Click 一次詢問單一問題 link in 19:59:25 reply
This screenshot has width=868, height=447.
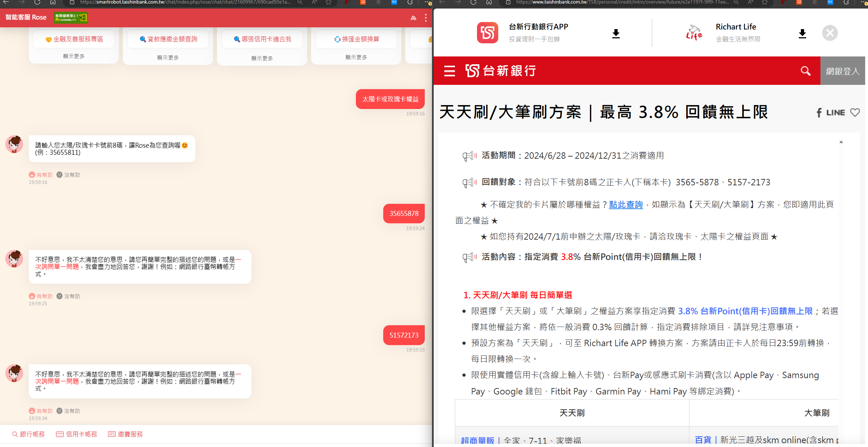tap(57, 267)
